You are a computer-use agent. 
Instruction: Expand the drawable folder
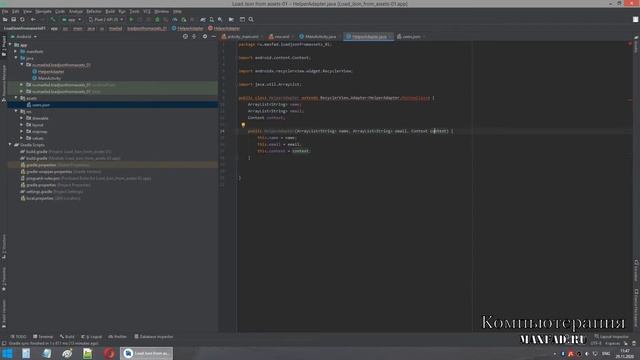22,118
